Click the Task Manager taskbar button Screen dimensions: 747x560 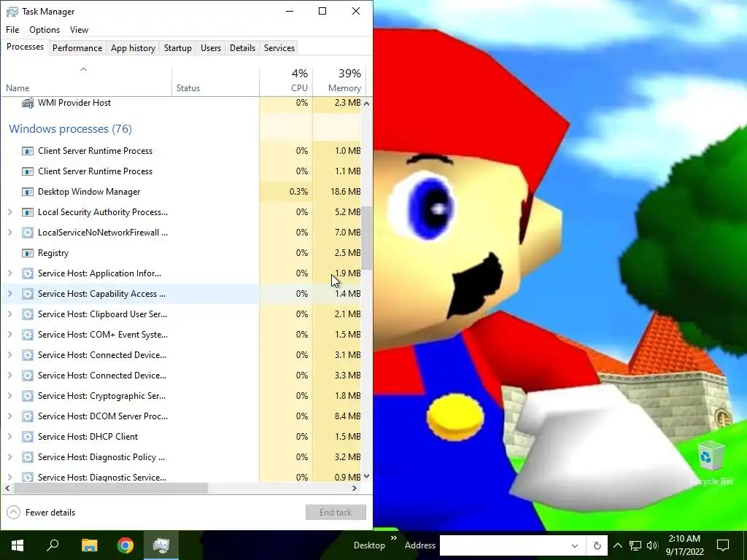(x=161, y=545)
